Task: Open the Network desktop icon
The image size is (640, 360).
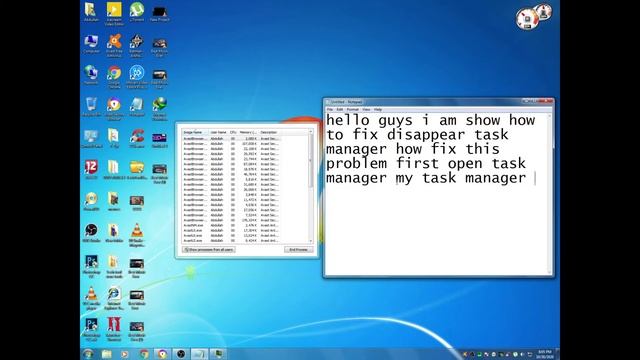Action: pyautogui.click(x=91, y=75)
